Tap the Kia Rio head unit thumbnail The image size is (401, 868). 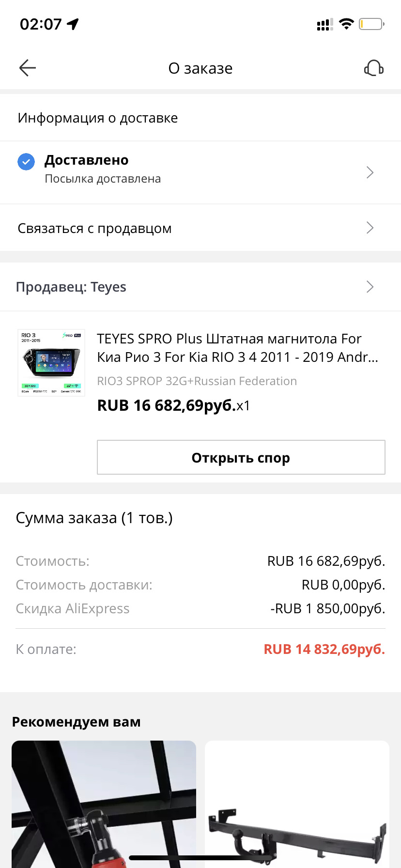[x=51, y=363]
